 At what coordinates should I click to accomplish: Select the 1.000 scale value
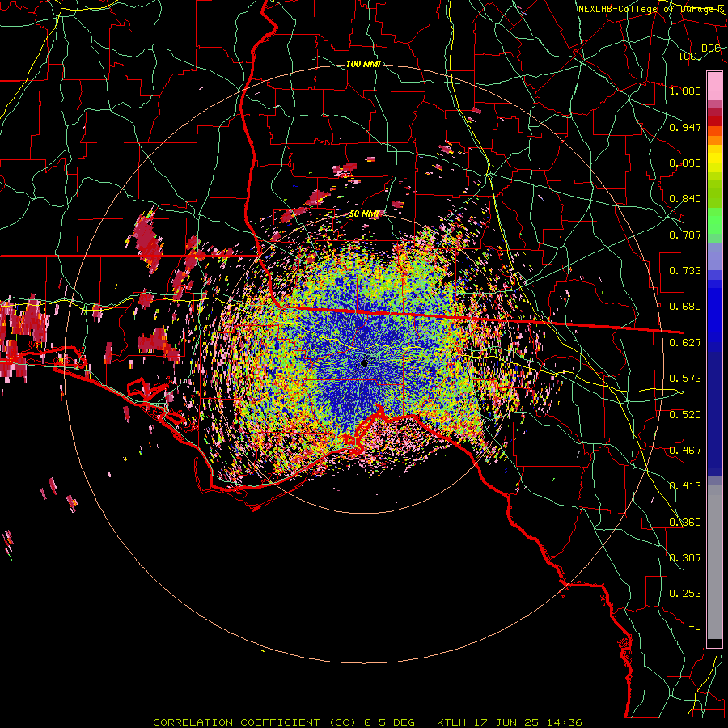pyautogui.click(x=685, y=91)
